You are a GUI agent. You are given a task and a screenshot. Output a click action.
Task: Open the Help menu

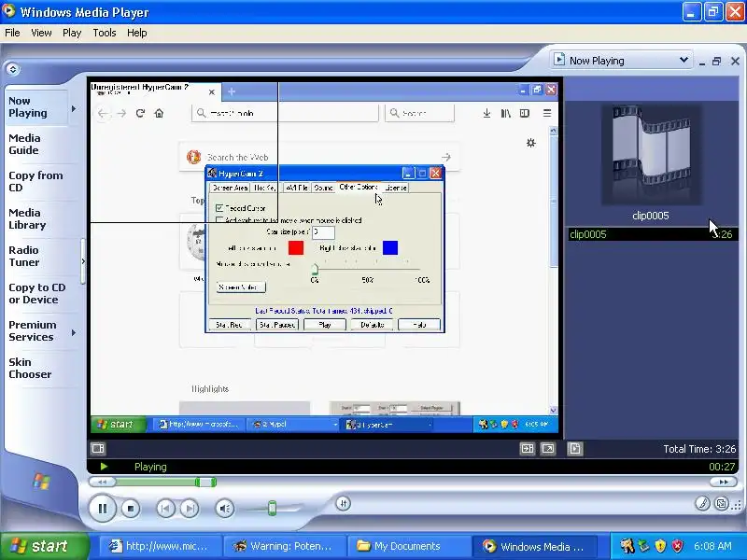[x=136, y=33]
